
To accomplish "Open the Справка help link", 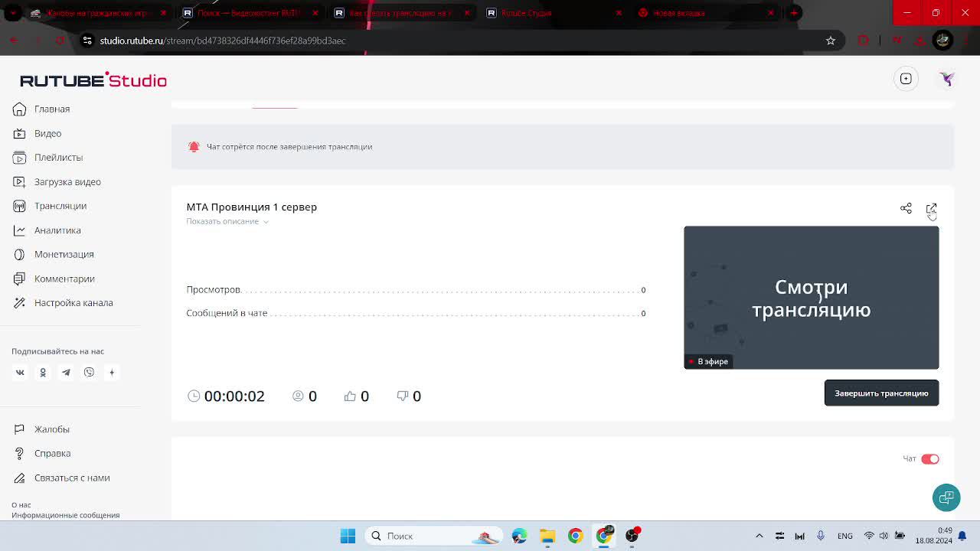I will tap(42, 454).
